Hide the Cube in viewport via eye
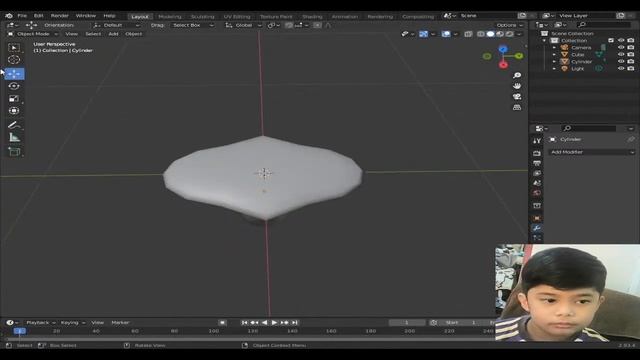Image resolution: width=640 pixels, height=360 pixels. pos(621,54)
